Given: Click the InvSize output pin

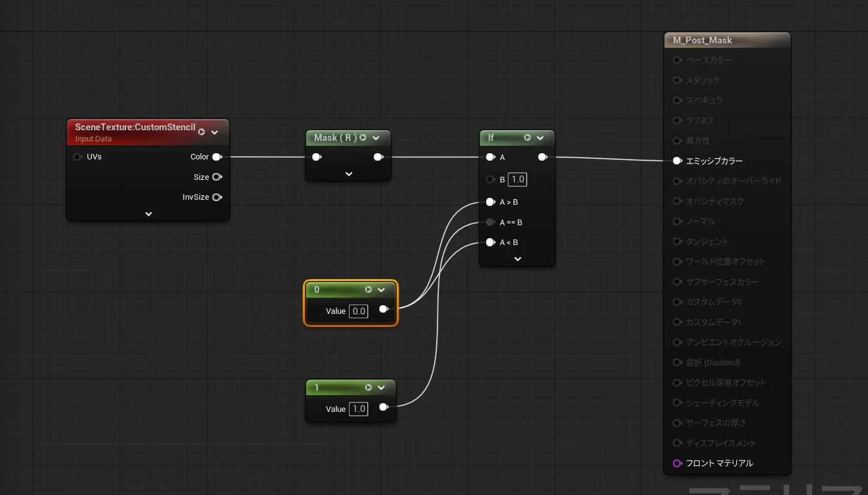Looking at the screenshot, I should pos(217,197).
